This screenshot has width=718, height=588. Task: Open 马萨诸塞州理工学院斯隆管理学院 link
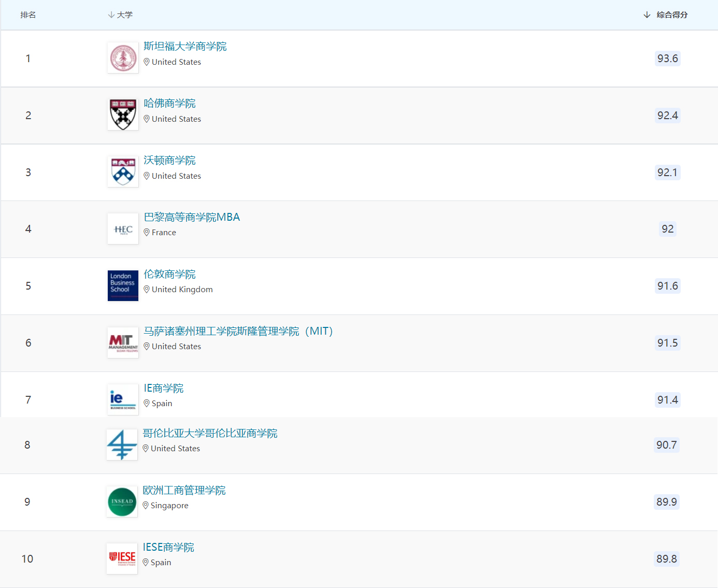(x=238, y=331)
